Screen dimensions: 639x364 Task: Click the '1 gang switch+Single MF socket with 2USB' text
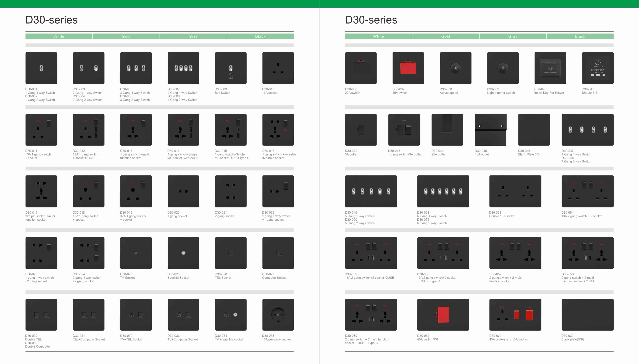click(x=183, y=156)
